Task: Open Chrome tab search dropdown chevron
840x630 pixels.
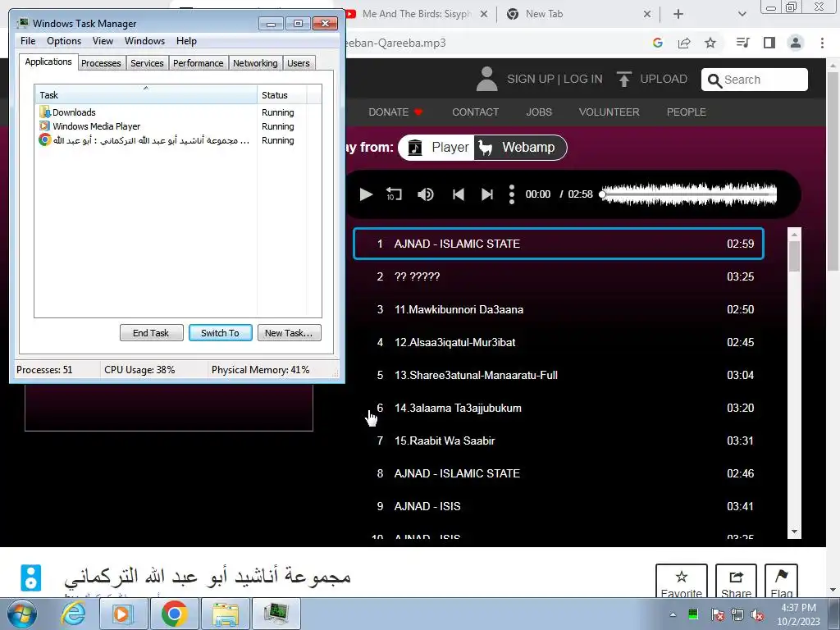Action: (742, 14)
